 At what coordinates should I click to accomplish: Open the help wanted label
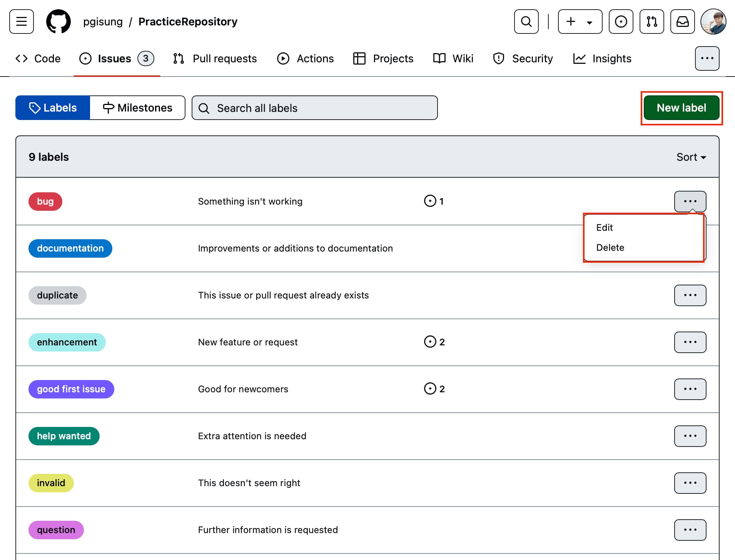[x=64, y=436]
